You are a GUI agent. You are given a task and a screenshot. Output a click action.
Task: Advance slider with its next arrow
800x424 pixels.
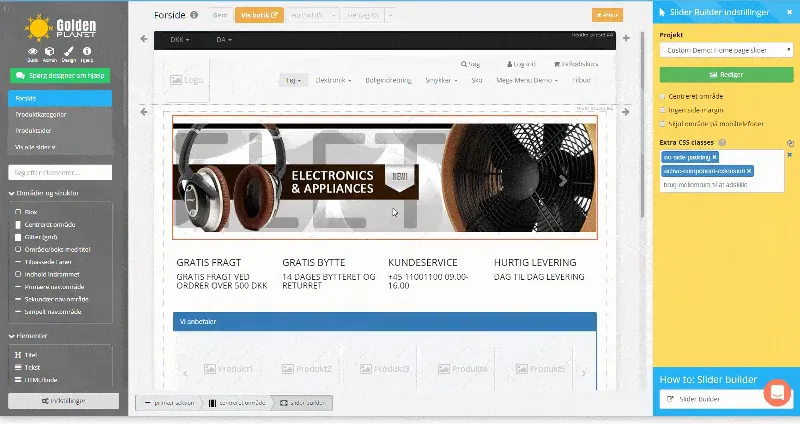562,180
